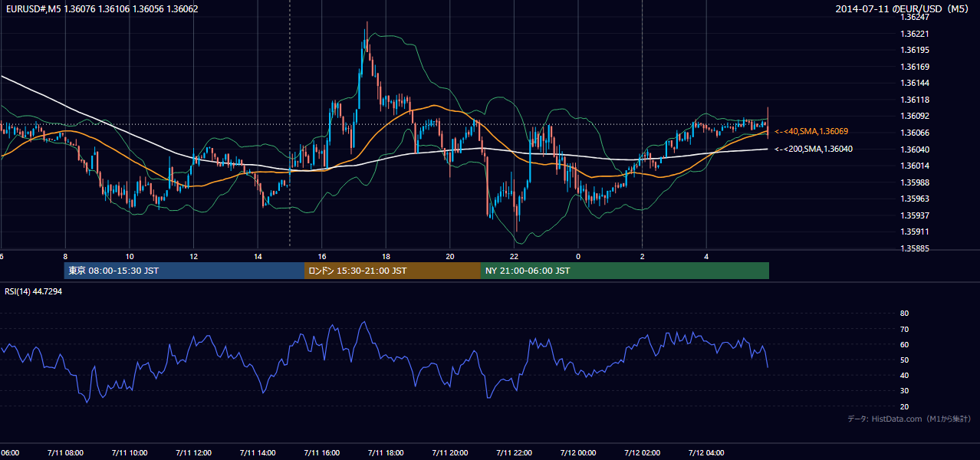Viewport: 980px width, 460px height.
Task: Click price level 1.36195 on the axis
Action: click(x=915, y=50)
